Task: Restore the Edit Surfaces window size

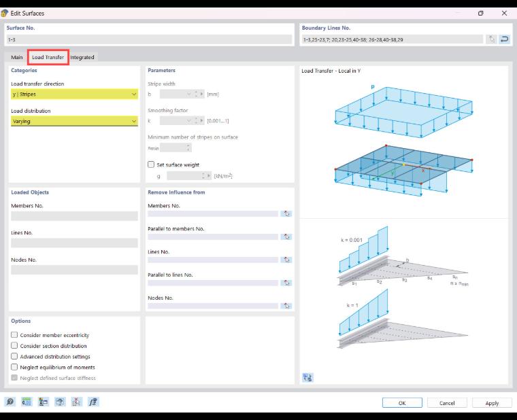Action: [481, 13]
